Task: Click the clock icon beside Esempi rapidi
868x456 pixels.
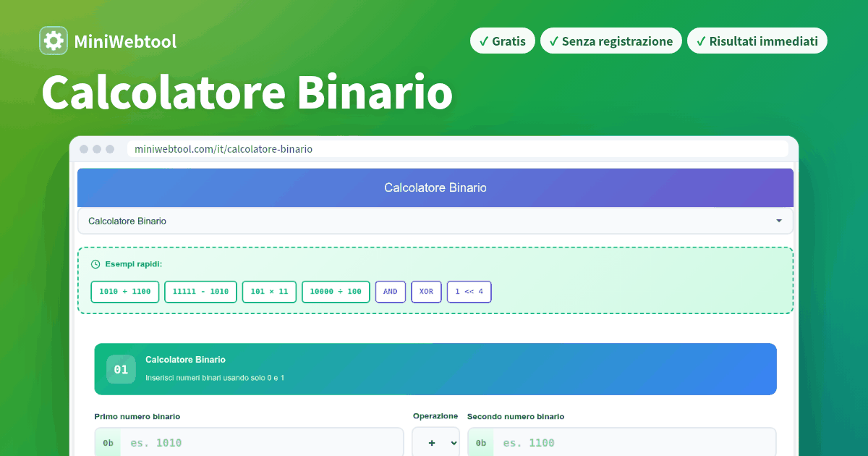Action: [x=95, y=264]
